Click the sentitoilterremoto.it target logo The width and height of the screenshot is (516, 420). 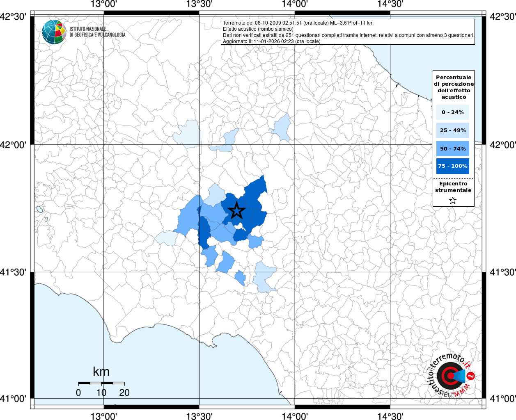[451, 376]
